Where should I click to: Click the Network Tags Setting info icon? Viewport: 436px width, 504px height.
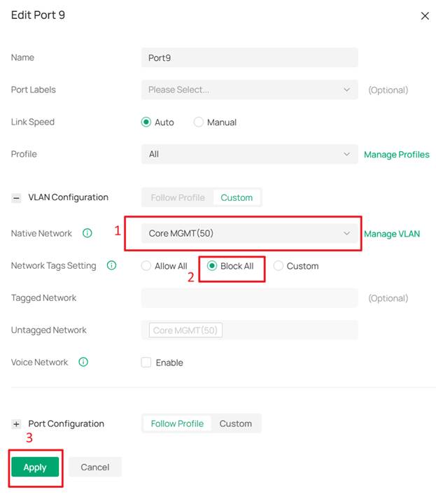point(111,265)
